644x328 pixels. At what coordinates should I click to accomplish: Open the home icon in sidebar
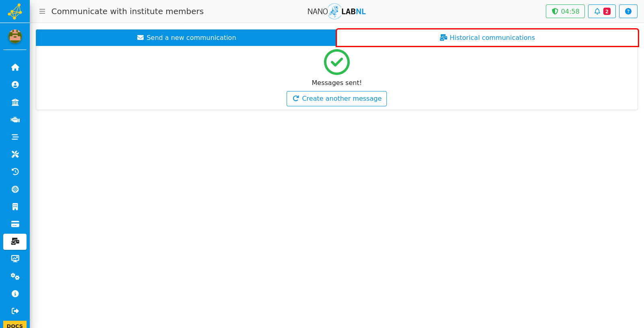(x=15, y=67)
